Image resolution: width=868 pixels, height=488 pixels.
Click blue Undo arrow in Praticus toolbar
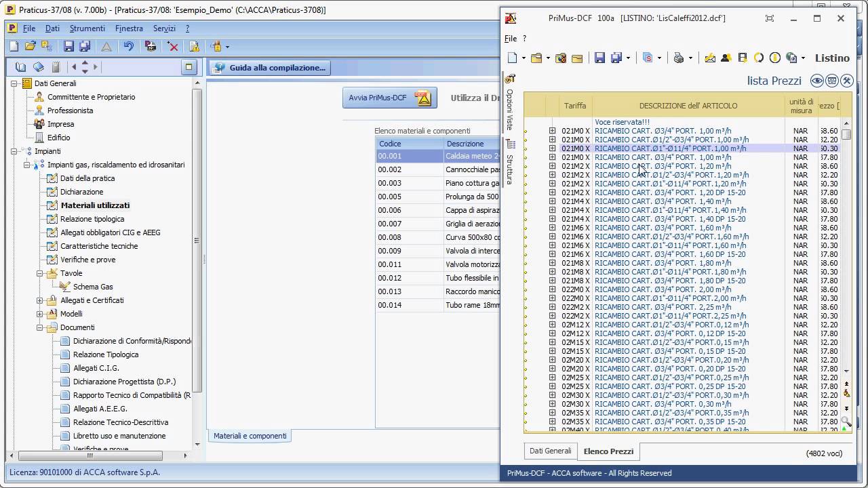pyautogui.click(x=129, y=46)
